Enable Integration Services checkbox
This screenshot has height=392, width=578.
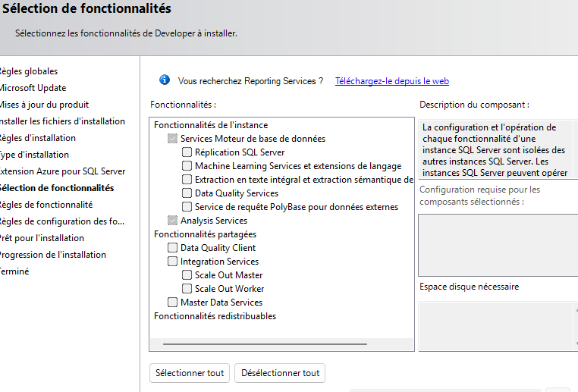173,262
